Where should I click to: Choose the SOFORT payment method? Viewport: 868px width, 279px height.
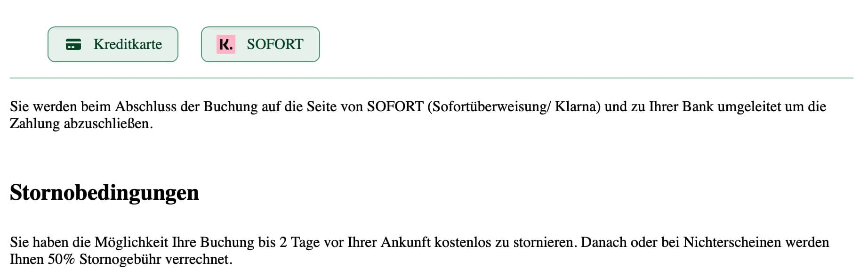[x=260, y=44]
